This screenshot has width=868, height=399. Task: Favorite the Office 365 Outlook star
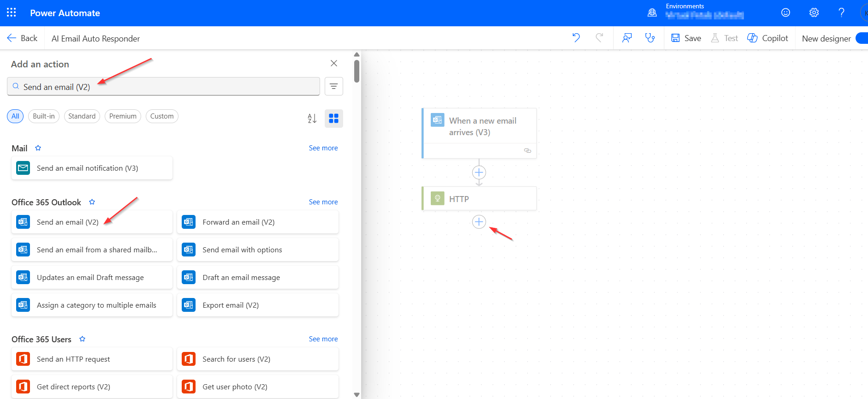point(92,202)
